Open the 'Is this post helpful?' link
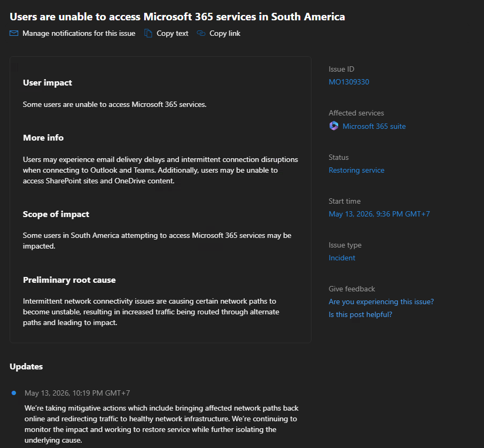Image resolution: width=484 pixels, height=448 pixels. (x=360, y=314)
